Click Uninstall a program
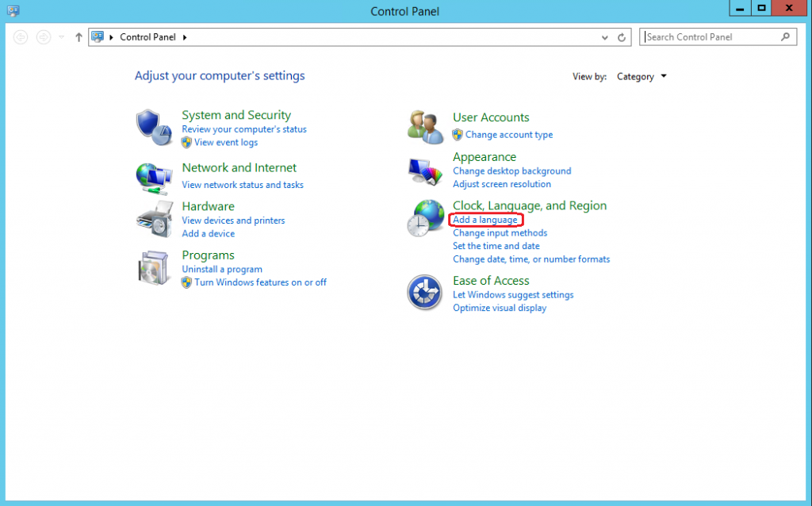Screen dimensions: 812x506 tap(222, 270)
